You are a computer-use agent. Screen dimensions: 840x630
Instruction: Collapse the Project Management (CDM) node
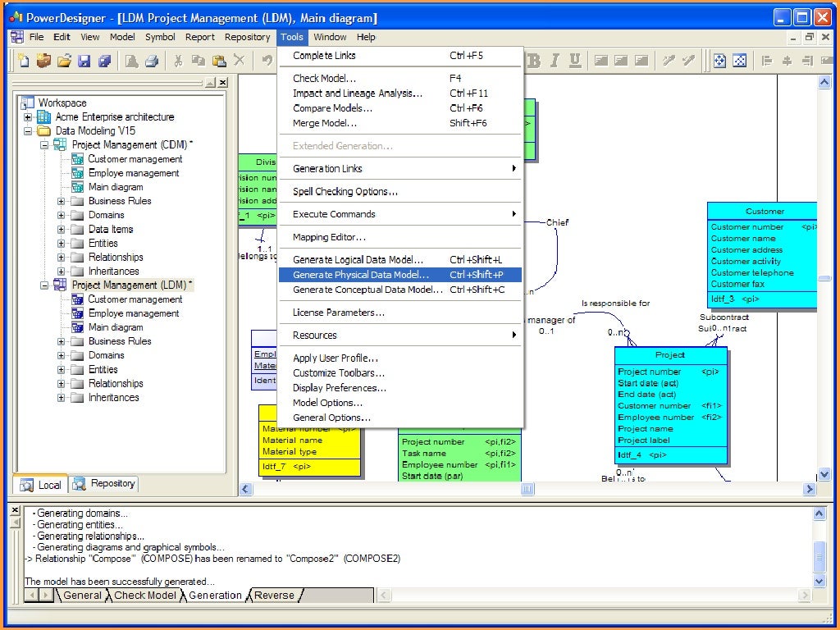click(x=44, y=144)
